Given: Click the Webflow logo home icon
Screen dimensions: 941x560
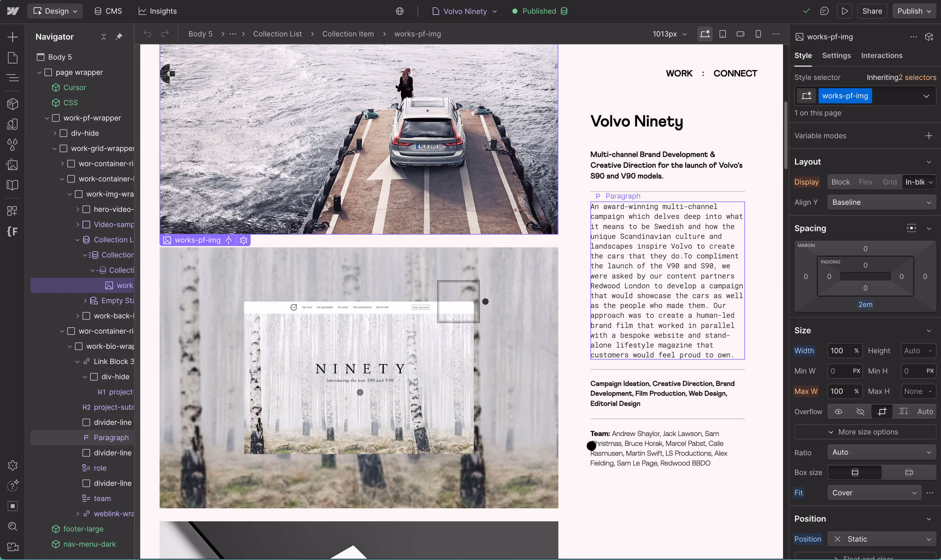Looking at the screenshot, I should tap(12, 11).
